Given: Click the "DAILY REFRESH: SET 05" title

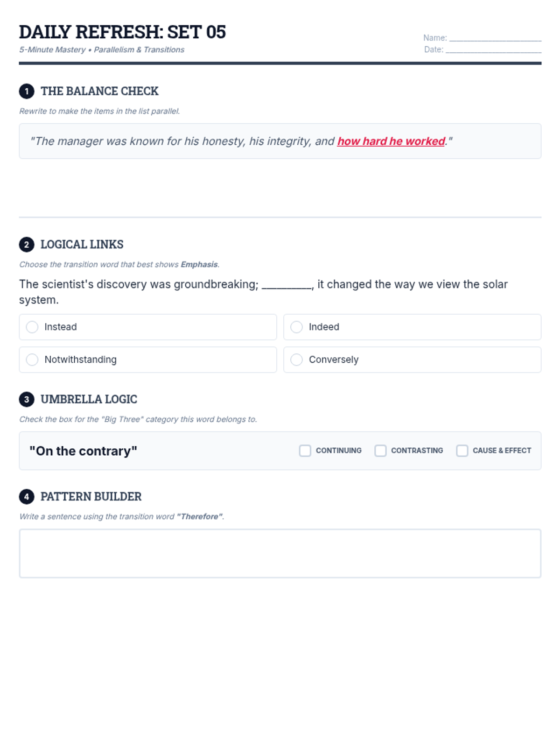Looking at the screenshot, I should [x=122, y=32].
